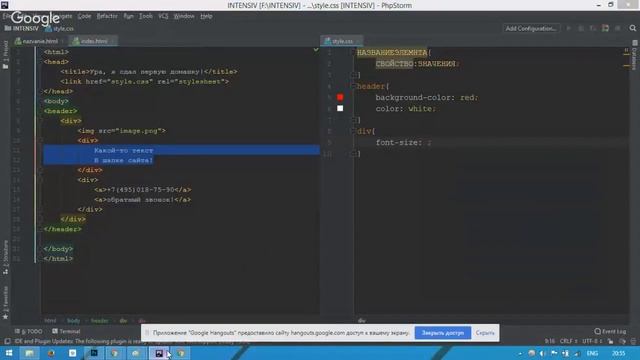Viewport: 640px width, 360px height.
Task: Click the Закрыть доступ button
Action: [442, 333]
